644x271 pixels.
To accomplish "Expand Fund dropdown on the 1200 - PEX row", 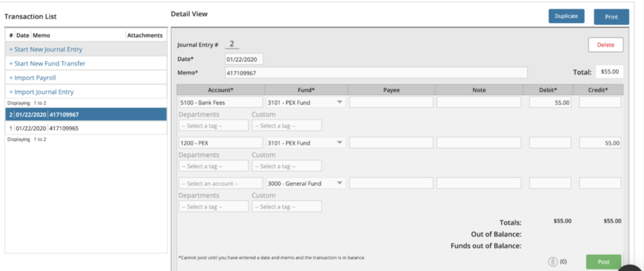I will pos(339,143).
